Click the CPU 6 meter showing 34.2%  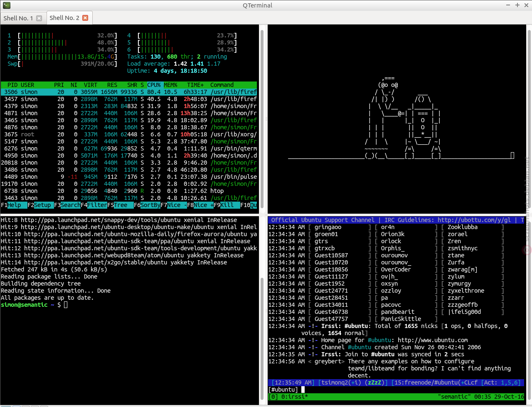point(182,49)
